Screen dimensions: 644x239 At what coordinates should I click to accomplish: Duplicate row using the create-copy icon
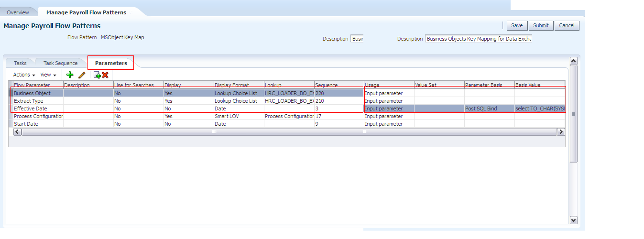[97, 75]
